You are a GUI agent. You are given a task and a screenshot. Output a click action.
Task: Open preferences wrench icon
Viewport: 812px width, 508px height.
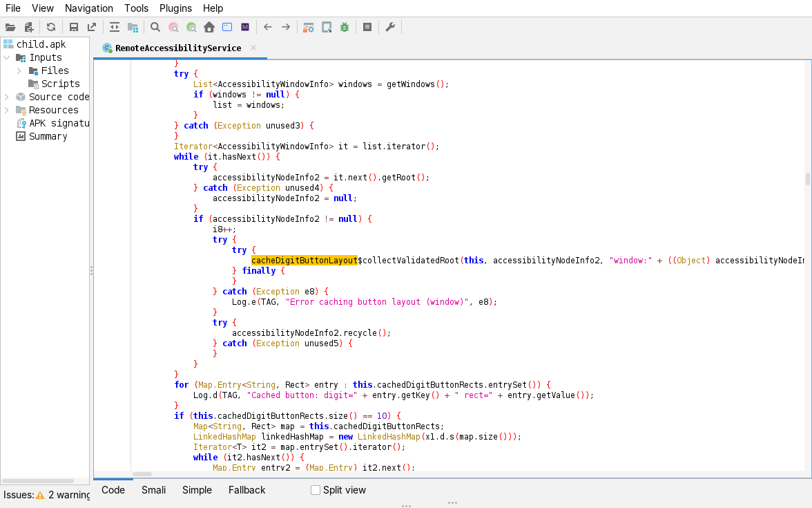tap(391, 28)
